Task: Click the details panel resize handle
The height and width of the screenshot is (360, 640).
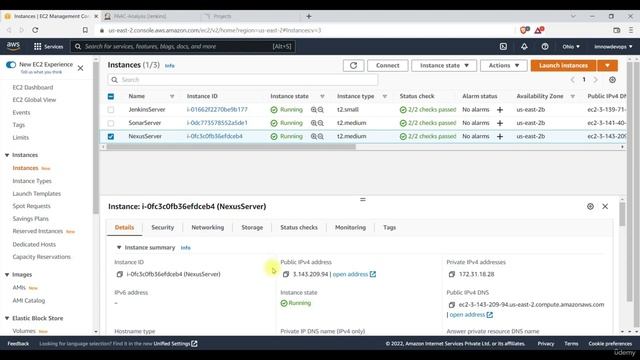Action: pos(362,200)
